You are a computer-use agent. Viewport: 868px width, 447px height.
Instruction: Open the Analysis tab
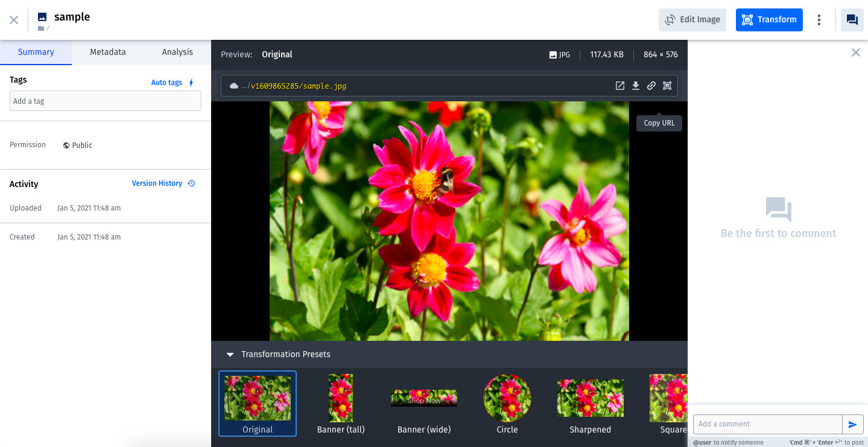pyautogui.click(x=177, y=52)
